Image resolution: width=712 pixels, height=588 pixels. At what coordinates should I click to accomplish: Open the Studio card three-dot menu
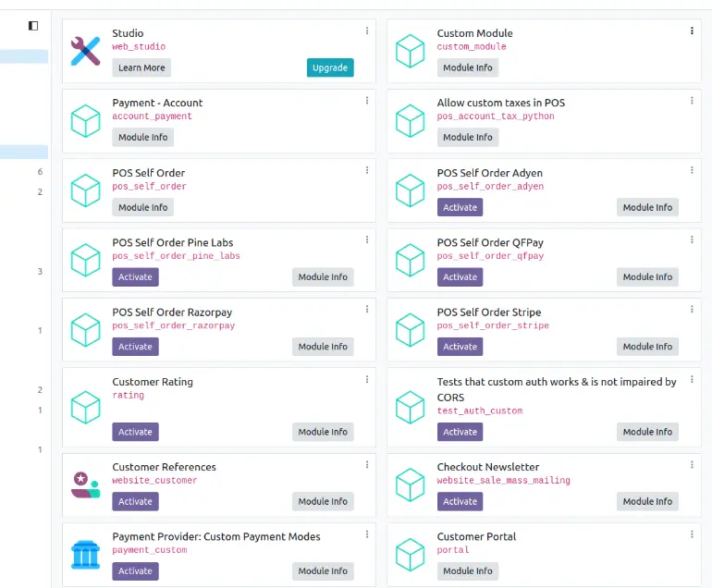[x=367, y=31]
